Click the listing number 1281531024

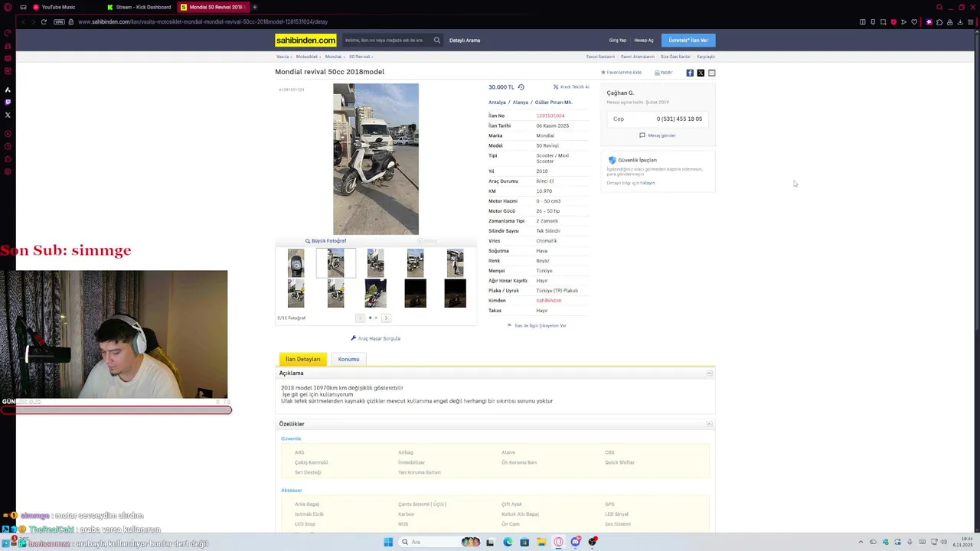click(550, 116)
